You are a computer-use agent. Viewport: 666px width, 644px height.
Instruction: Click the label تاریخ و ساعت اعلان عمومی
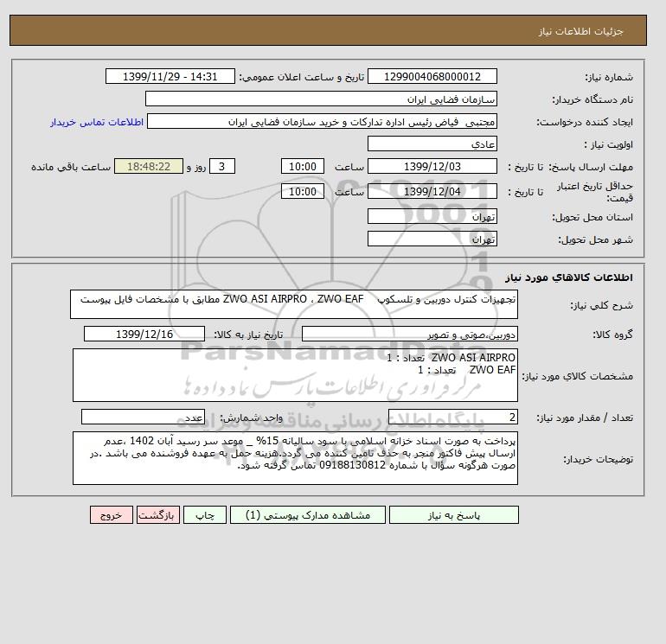302,77
